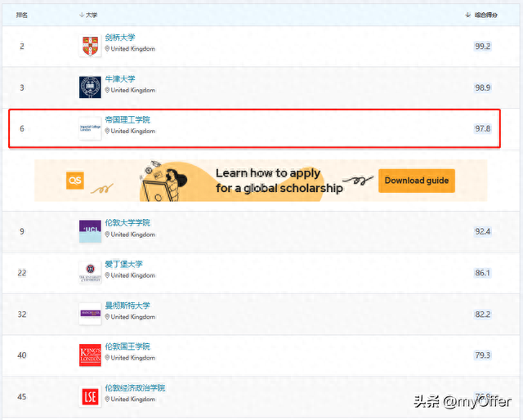Click the score 92.4
Screen dimensions: 523x420
point(483,231)
